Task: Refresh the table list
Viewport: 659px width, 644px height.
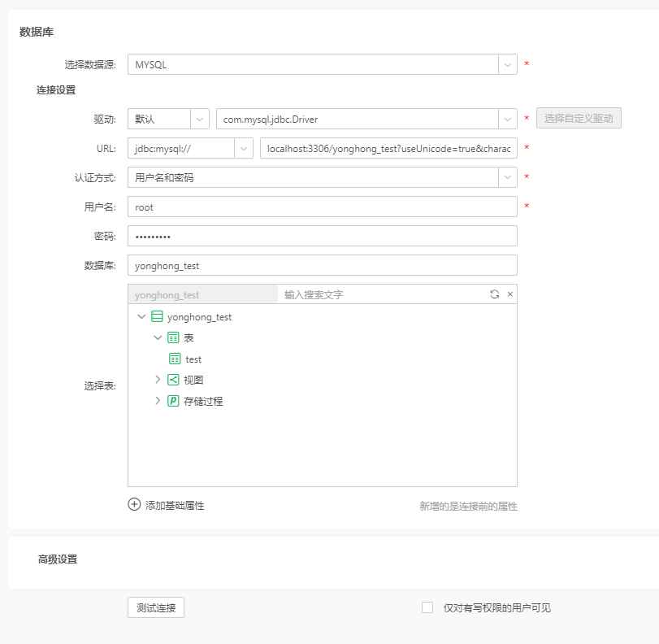Action: point(495,294)
